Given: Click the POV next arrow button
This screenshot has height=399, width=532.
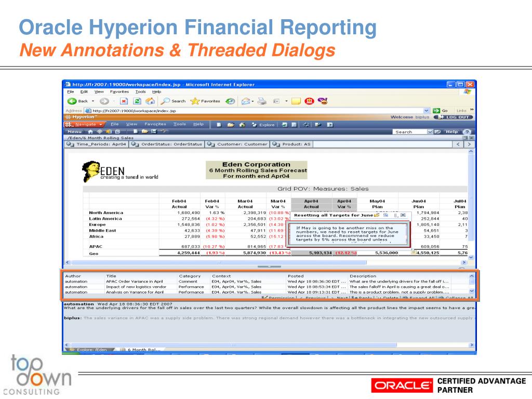Looking at the screenshot, I should click(469, 144).
